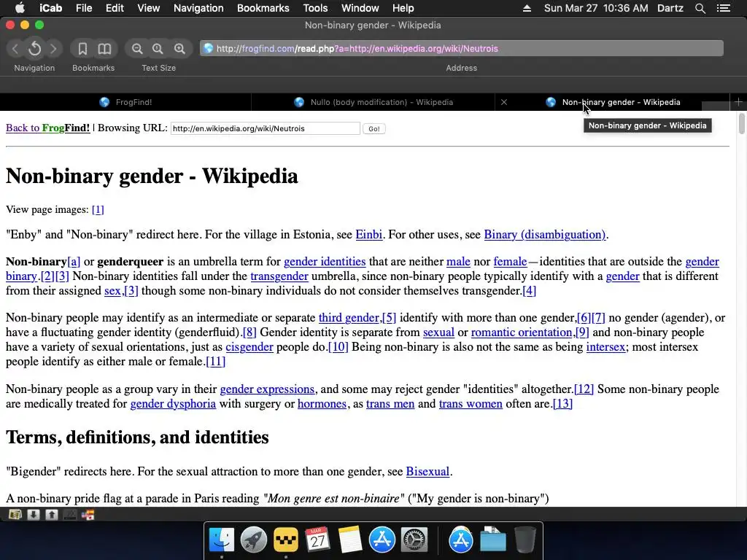Open the Navigation menu
The width and height of the screenshot is (747, 560).
tap(198, 8)
